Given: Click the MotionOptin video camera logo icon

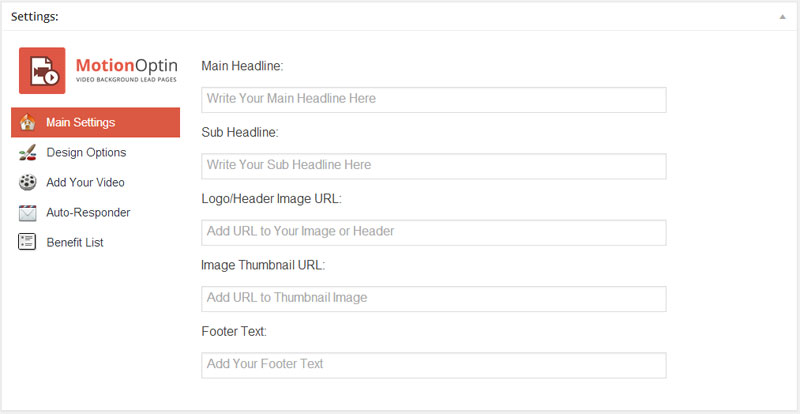Looking at the screenshot, I should point(42,70).
